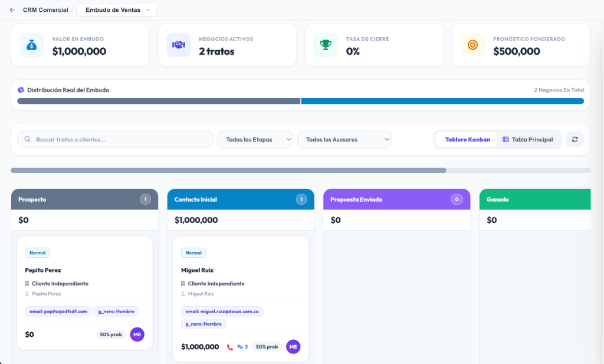Screen dimensions: 604x364
Task: Click the pie chart Distribución icon
Action: (21, 90)
